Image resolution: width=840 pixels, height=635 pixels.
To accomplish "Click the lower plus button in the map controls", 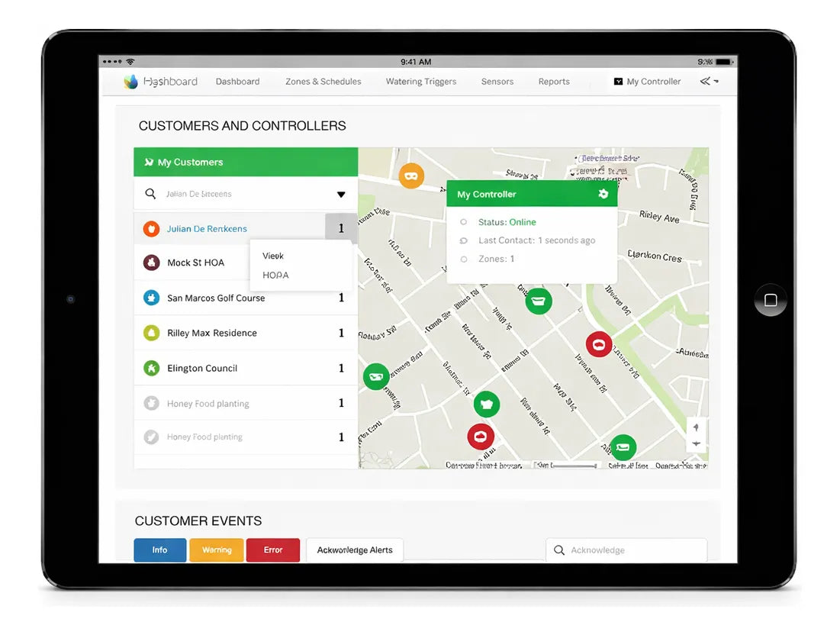I will coord(696,443).
